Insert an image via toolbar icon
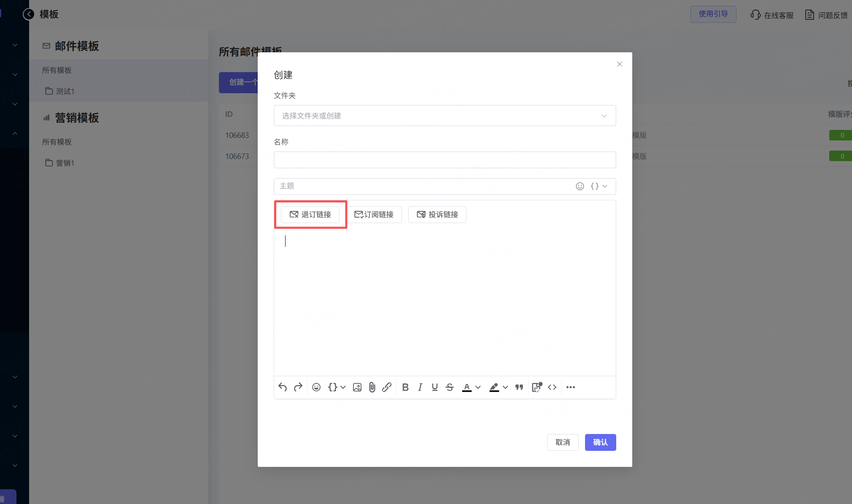The image size is (852, 504). (x=357, y=387)
